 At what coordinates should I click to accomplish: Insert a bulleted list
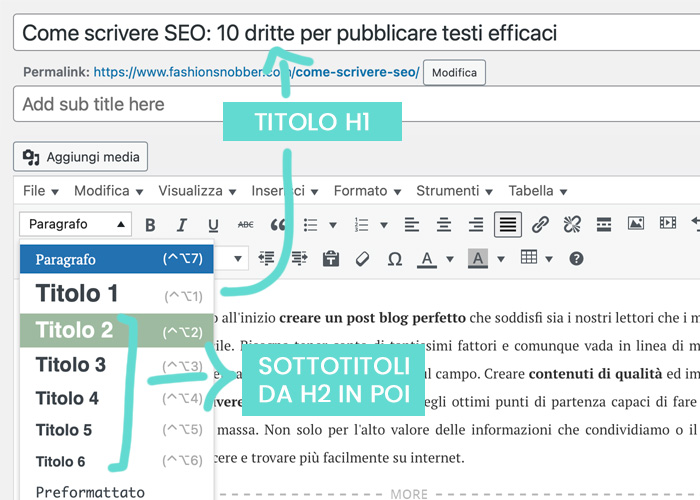pos(310,225)
